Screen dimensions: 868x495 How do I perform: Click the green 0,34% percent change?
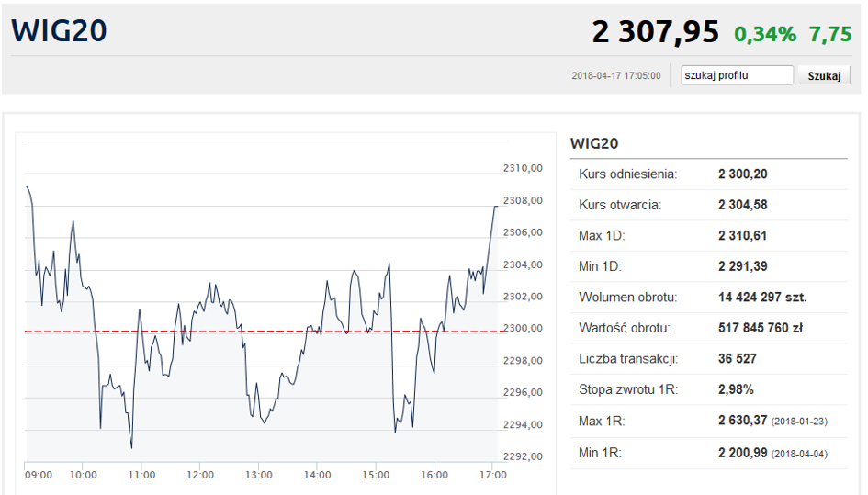(764, 34)
